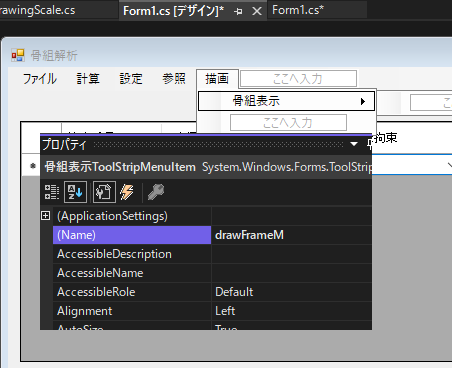
Task: Click the ここへ入力 box below 骨組表示
Action: coord(288,123)
